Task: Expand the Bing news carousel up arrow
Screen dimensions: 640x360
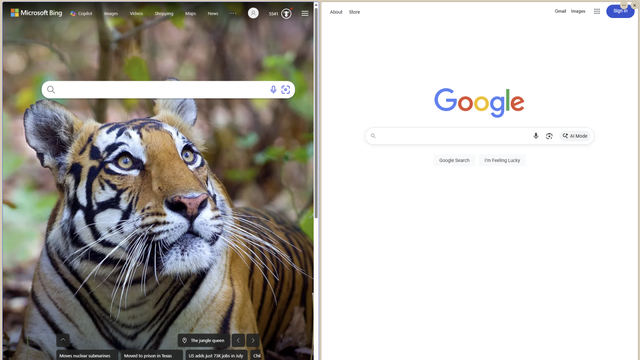Action: pos(63,340)
